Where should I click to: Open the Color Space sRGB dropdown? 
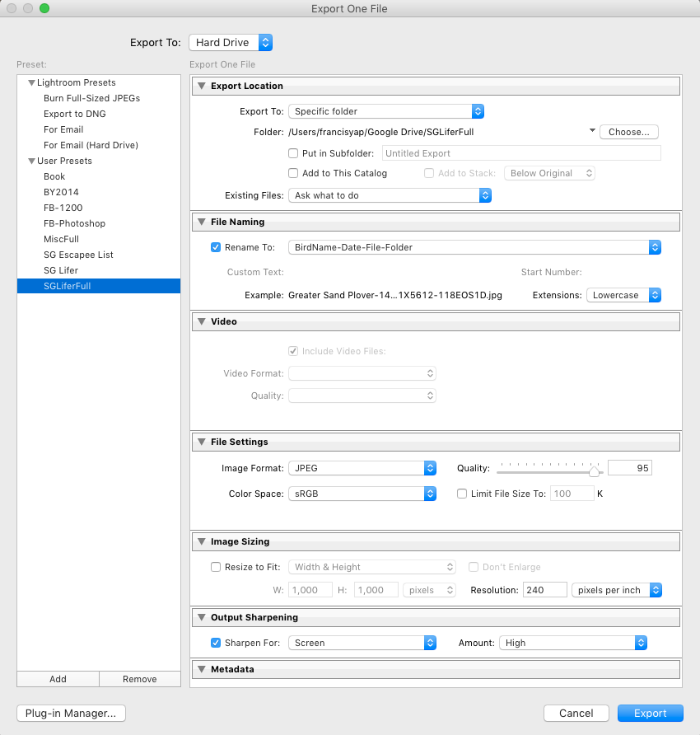pos(362,494)
